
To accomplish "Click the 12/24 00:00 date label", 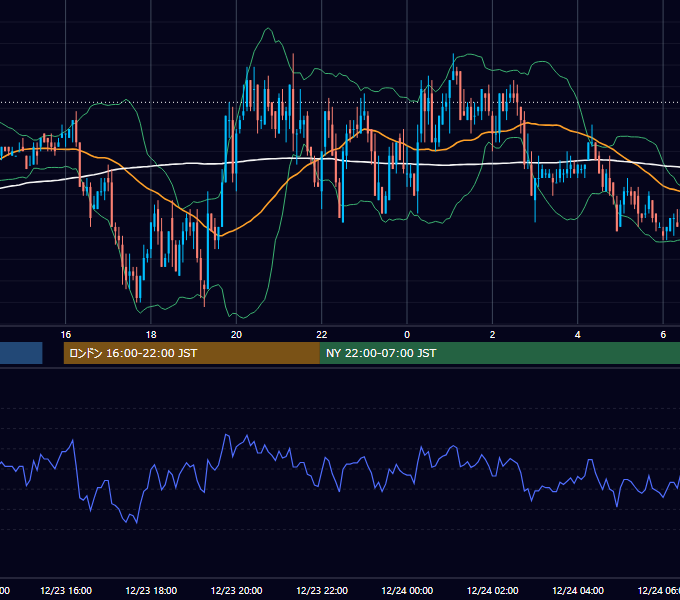I will 407,591.
